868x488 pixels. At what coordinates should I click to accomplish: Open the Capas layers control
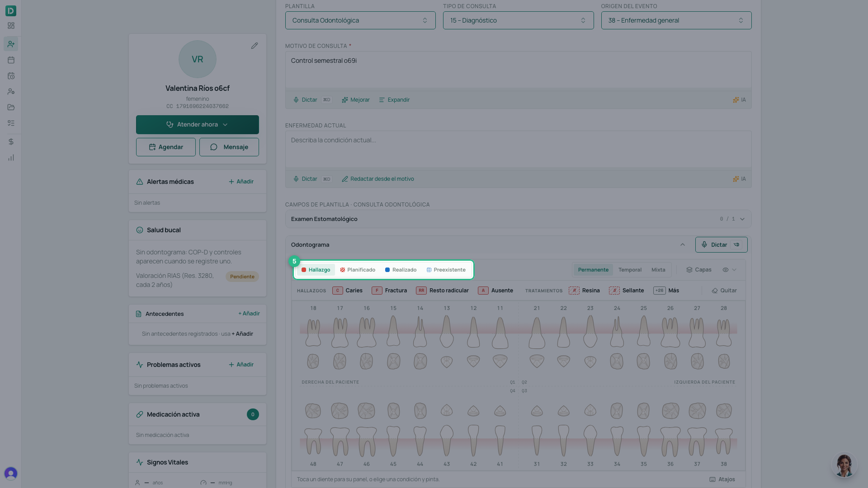click(x=698, y=270)
